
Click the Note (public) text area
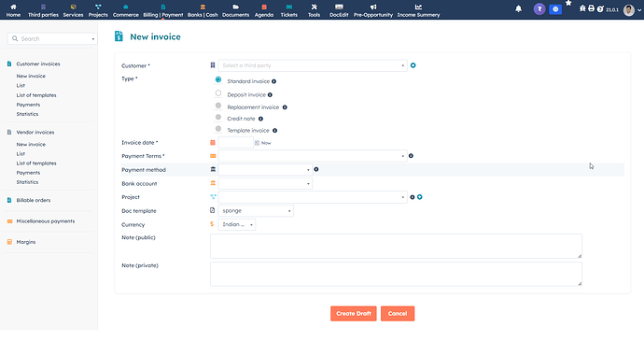click(396, 247)
